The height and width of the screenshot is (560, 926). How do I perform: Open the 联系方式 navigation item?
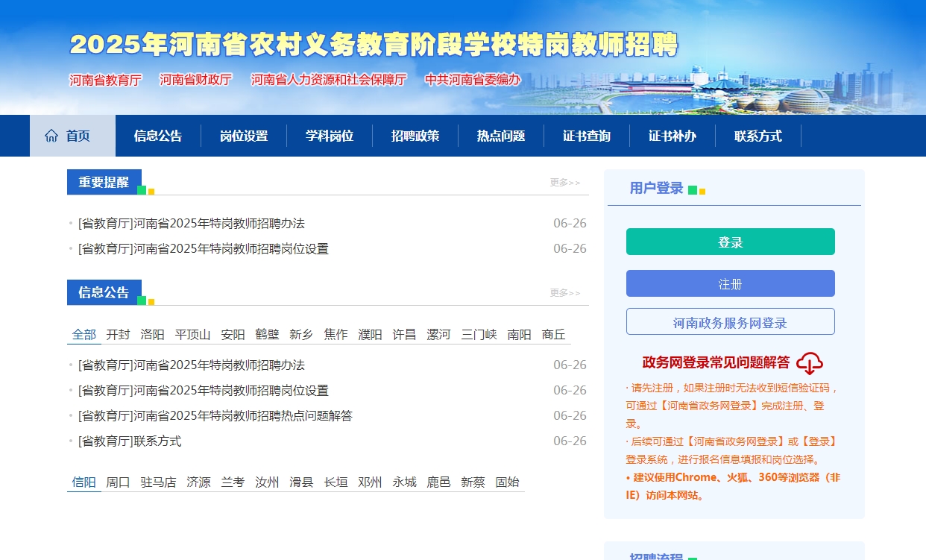(x=758, y=135)
